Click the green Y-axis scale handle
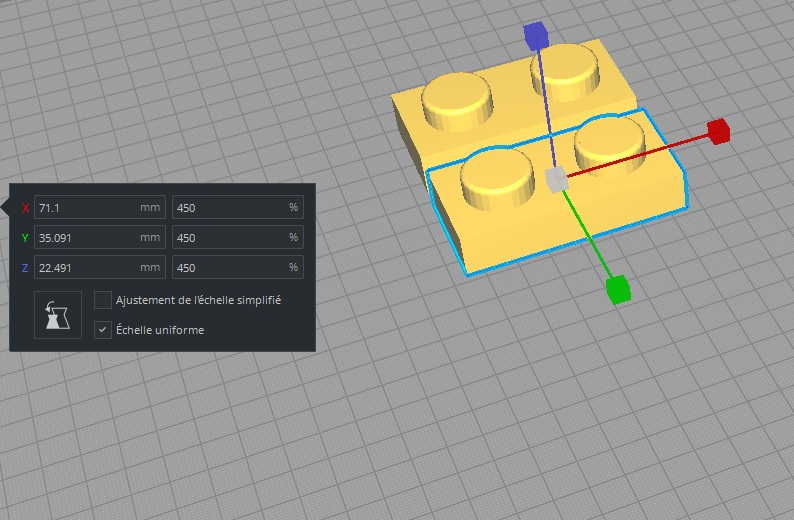794x520 pixels. point(618,290)
